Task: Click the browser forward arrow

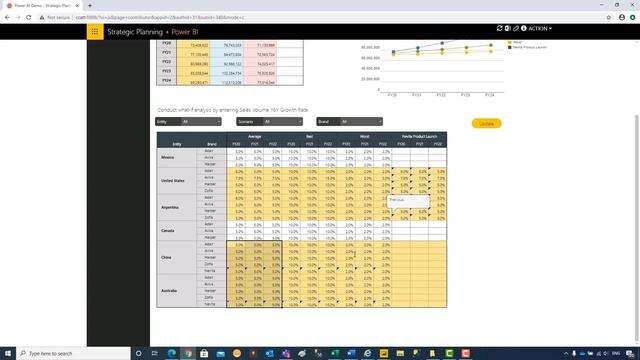Action: pos(18,18)
